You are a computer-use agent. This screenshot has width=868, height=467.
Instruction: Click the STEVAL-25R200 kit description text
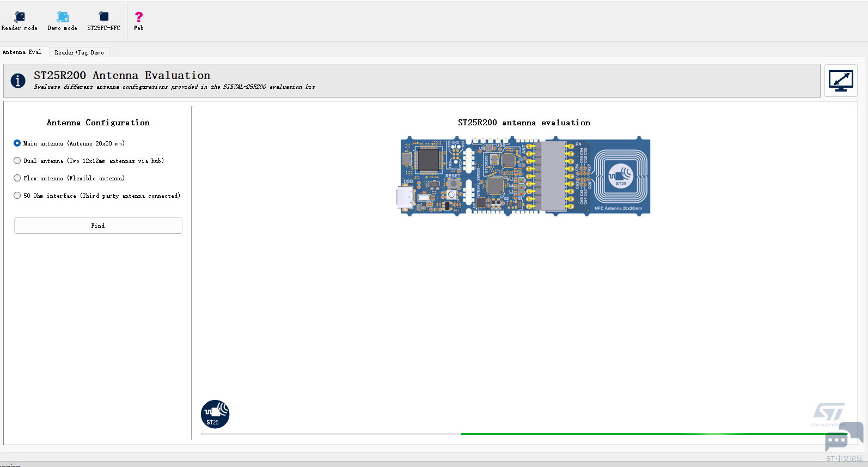point(174,87)
